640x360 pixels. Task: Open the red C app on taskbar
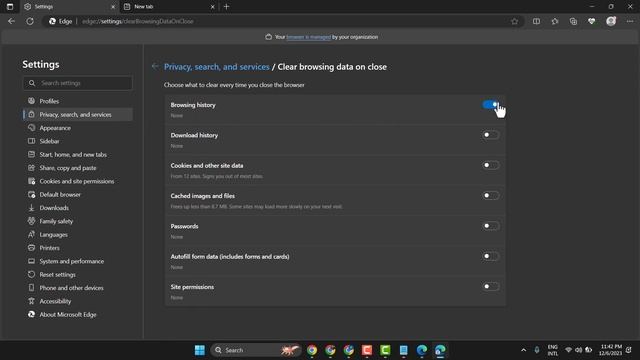click(x=367, y=350)
